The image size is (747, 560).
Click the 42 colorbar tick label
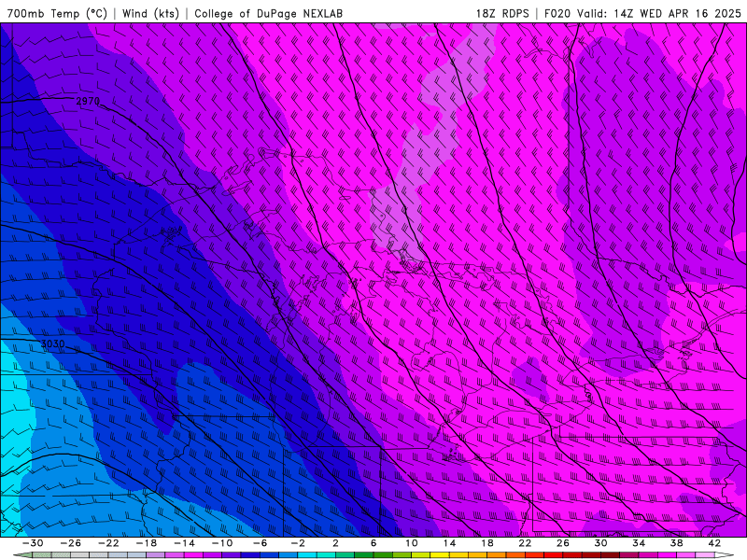(714, 543)
